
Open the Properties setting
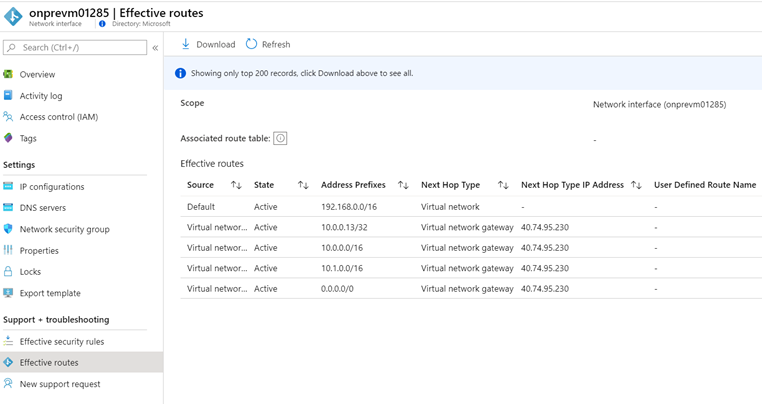[39, 250]
